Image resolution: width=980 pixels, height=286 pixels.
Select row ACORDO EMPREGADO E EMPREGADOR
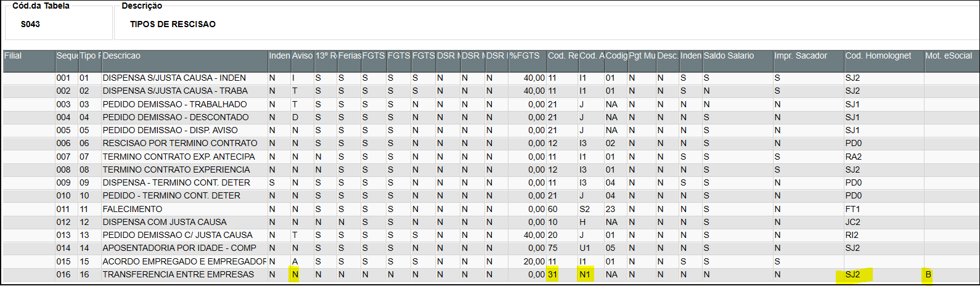click(184, 261)
